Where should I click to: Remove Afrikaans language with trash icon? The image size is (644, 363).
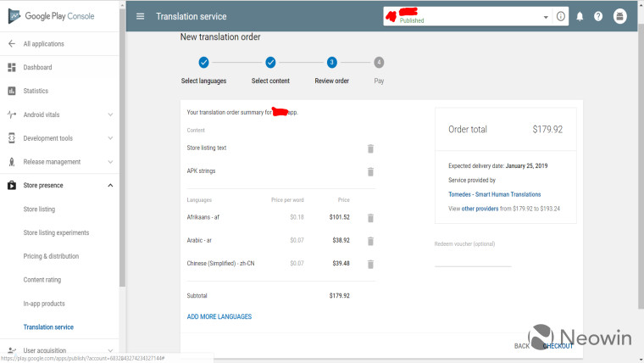click(370, 217)
